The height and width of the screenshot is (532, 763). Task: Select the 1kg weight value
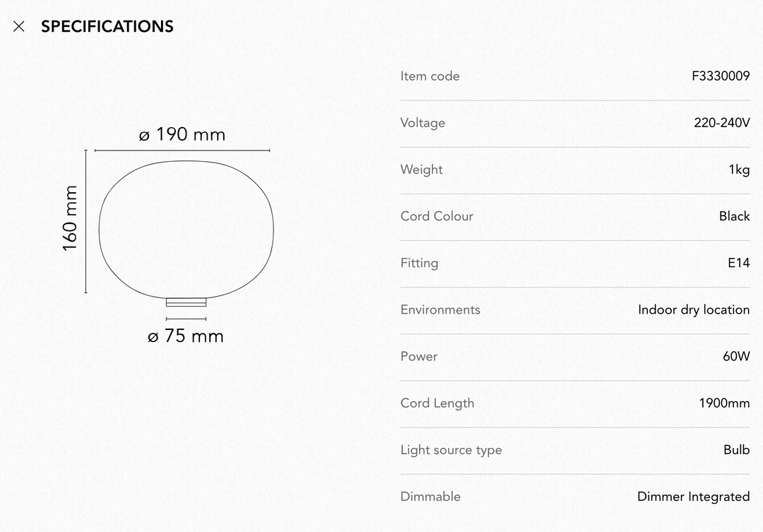739,170
